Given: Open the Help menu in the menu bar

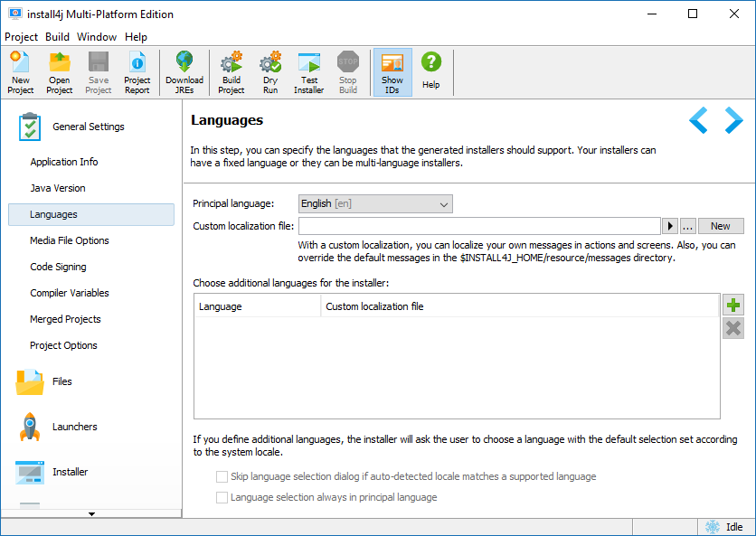Looking at the screenshot, I should pyautogui.click(x=136, y=37).
